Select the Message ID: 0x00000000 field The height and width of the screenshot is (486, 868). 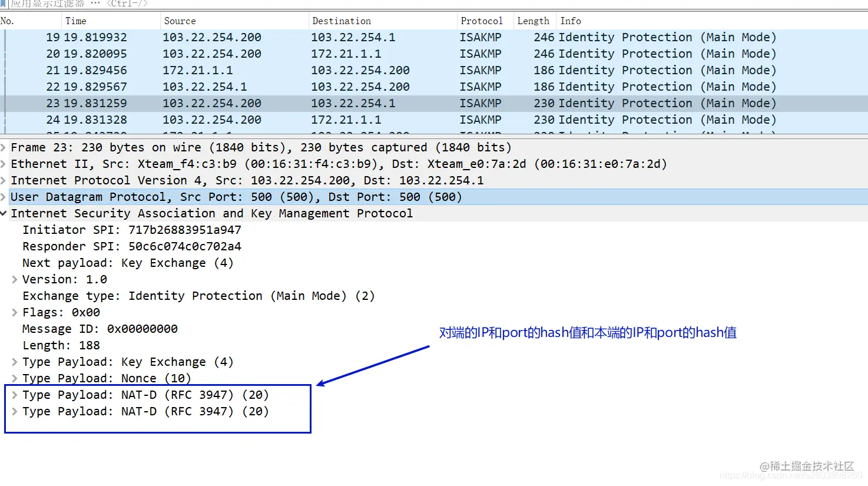[100, 329]
